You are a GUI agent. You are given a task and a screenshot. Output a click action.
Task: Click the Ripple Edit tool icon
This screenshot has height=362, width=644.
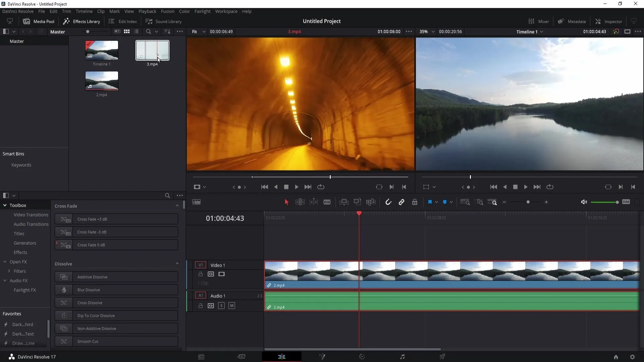pos(300,202)
